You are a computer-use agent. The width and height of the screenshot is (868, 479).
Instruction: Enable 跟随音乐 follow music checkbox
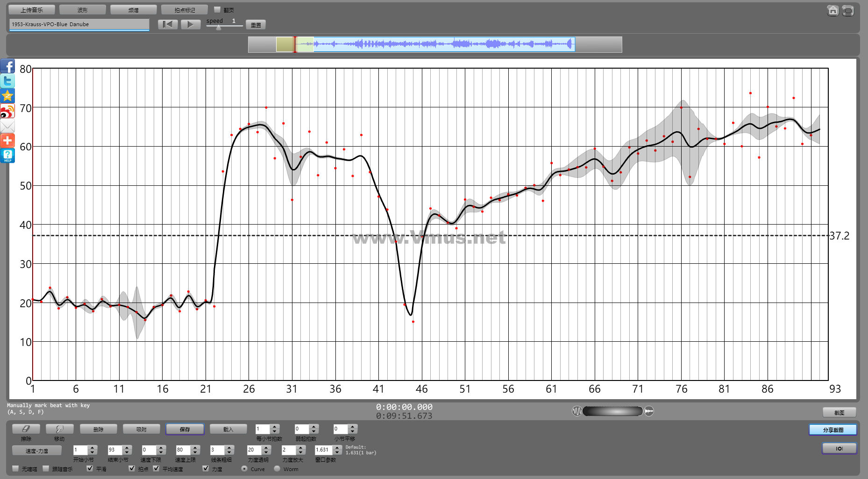point(46,468)
